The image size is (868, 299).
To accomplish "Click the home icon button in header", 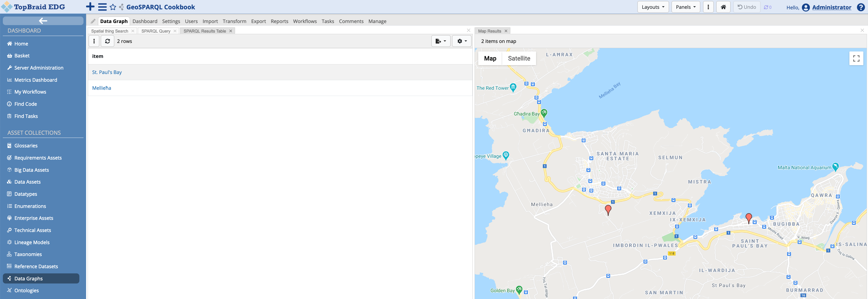I will [723, 7].
